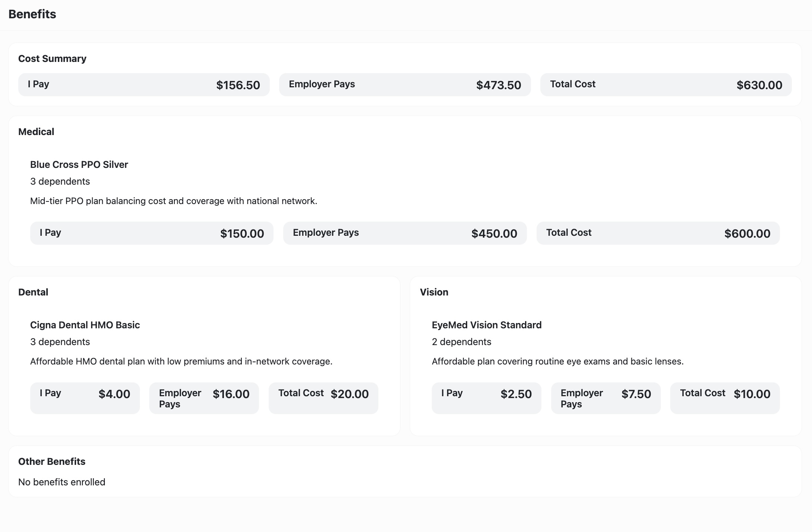Image resolution: width=812 pixels, height=532 pixels.
Task: Click the EyeMed Vision Standard plan name
Action: click(487, 325)
